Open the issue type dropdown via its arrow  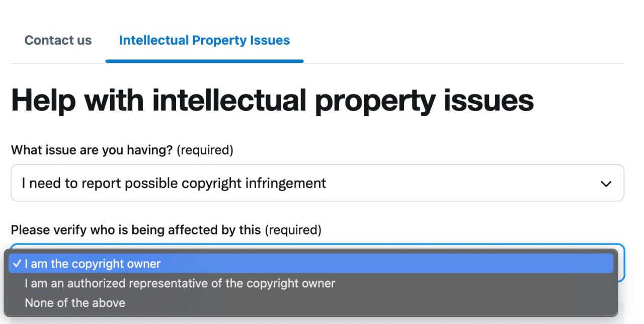[x=607, y=183]
